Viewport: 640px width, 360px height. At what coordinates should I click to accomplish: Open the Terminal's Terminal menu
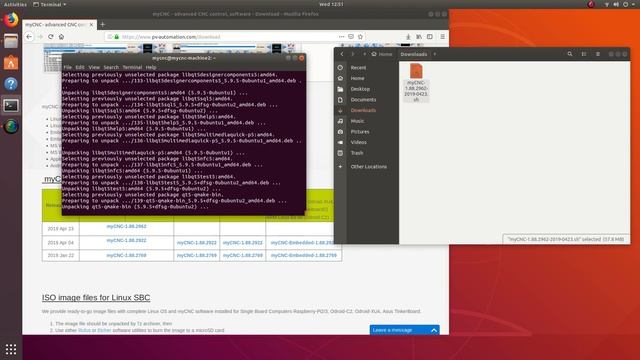coord(132,67)
